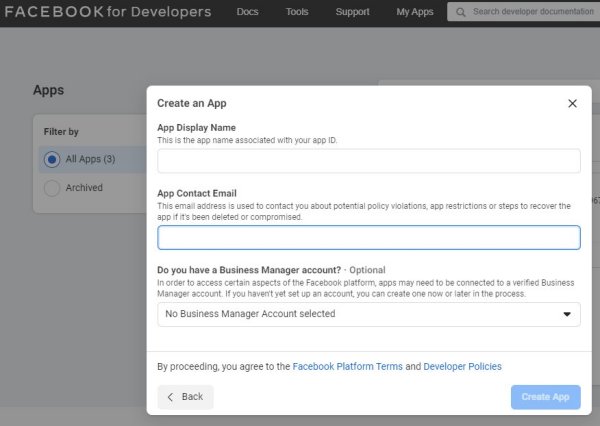Open the Tools menu
Viewport: 600px width, 426px height.
point(297,12)
